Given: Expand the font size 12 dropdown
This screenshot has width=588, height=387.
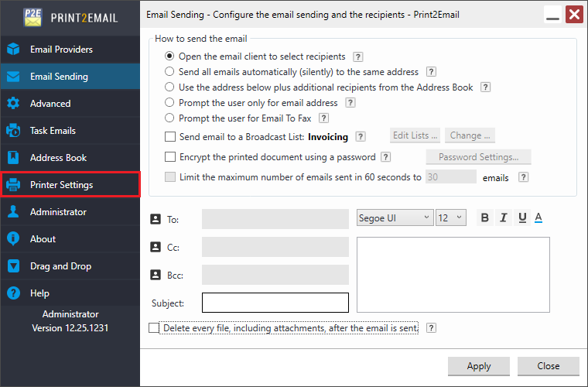Looking at the screenshot, I should coord(450,218).
